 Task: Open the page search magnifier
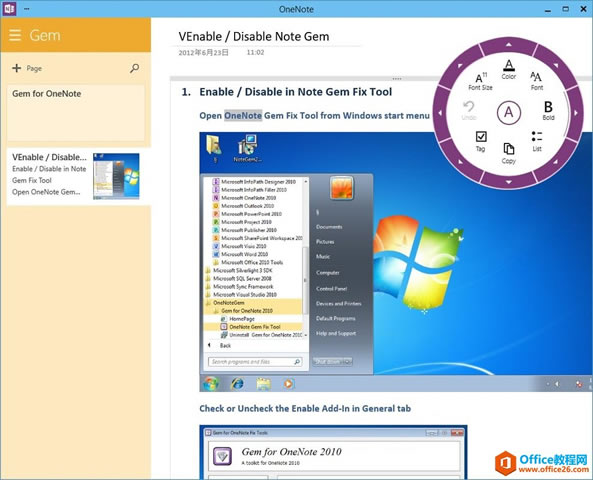pos(134,68)
